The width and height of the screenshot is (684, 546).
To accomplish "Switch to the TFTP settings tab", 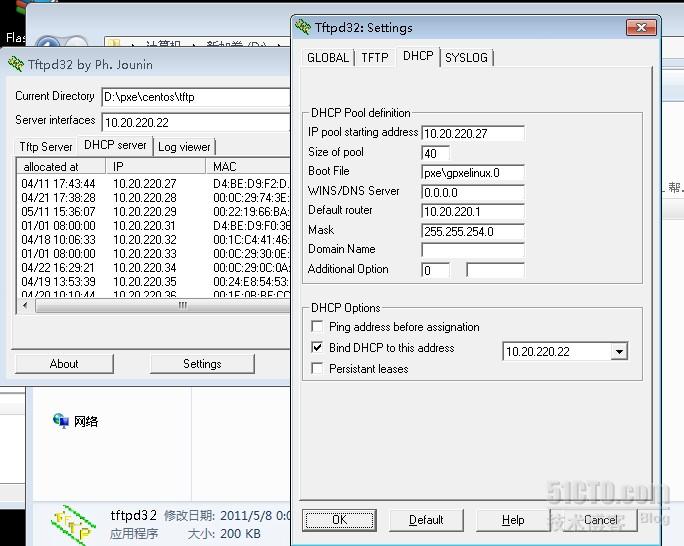I will pos(375,58).
